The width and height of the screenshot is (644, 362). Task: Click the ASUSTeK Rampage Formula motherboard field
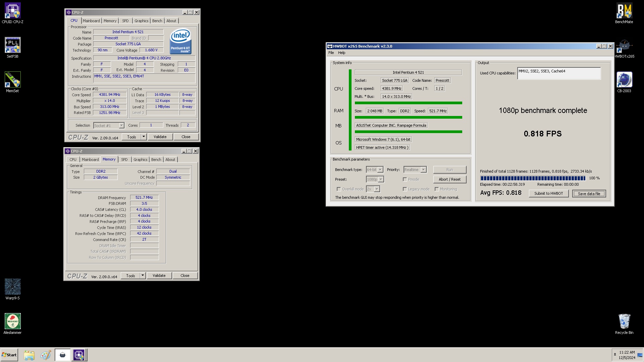coord(391,125)
